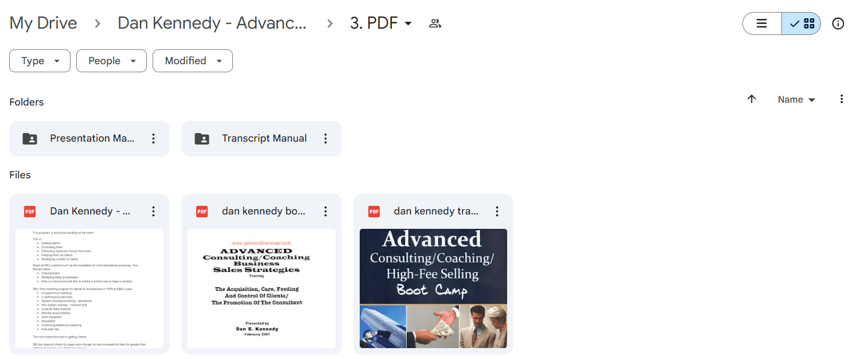Open the Boot Camp cover thumbnail

[x=433, y=288]
